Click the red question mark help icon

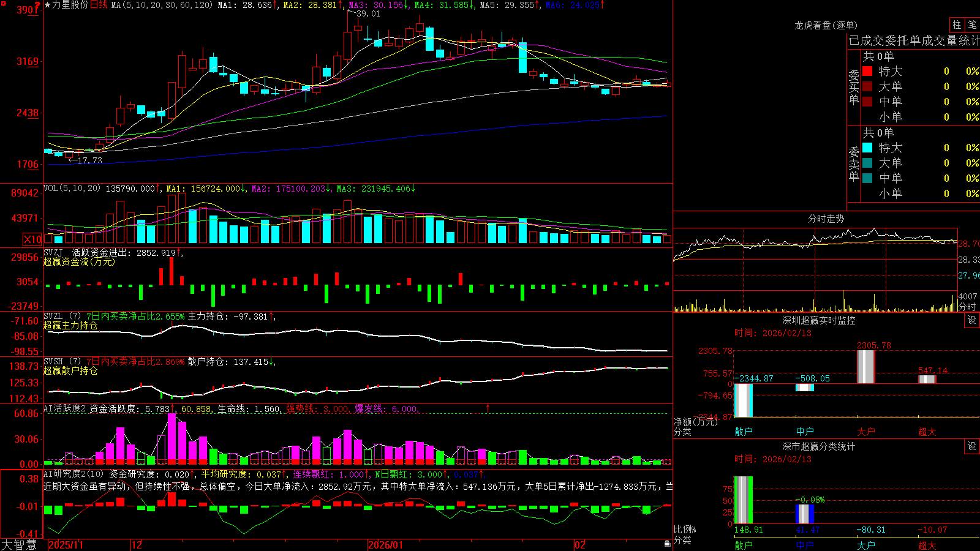point(38,6)
